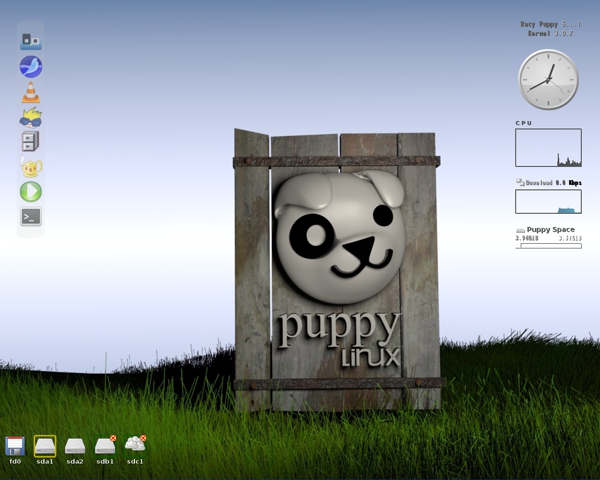Image resolution: width=600 pixels, height=480 pixels.
Task: Click the 'Download' speed label
Action: [x=553, y=183]
